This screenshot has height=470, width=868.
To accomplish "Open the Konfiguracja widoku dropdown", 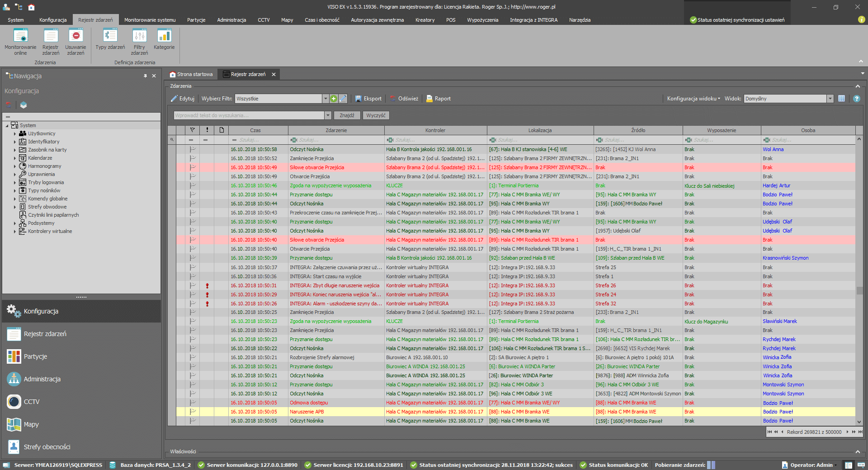I will pyautogui.click(x=693, y=99).
